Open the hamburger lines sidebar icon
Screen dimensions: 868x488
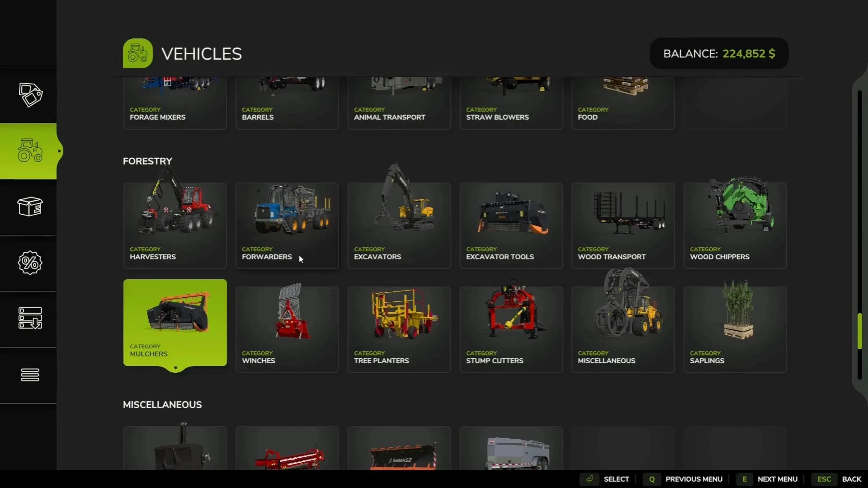(30, 375)
